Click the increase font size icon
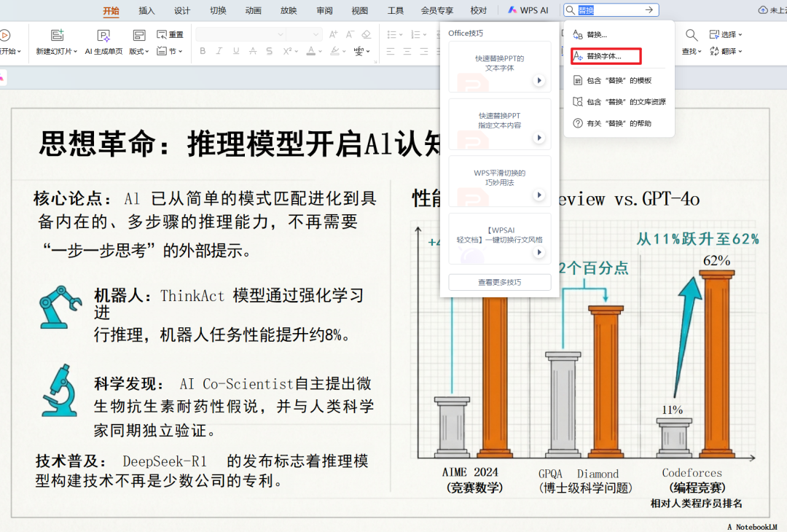787x532 pixels. click(333, 34)
